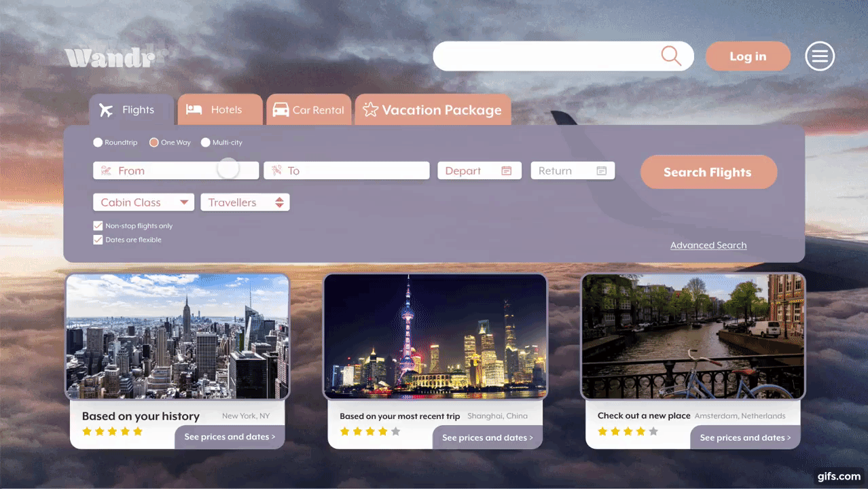Switch to the Hotels tab

pyautogui.click(x=220, y=110)
